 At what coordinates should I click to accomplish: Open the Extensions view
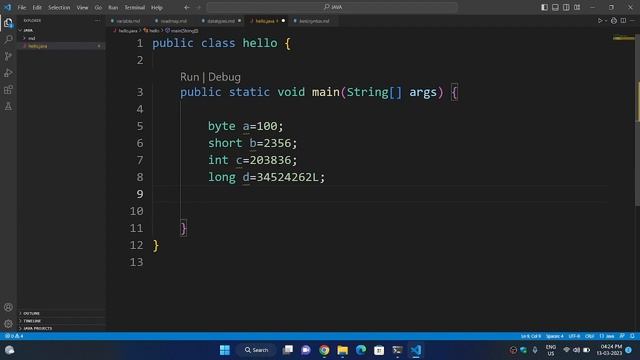[8, 90]
